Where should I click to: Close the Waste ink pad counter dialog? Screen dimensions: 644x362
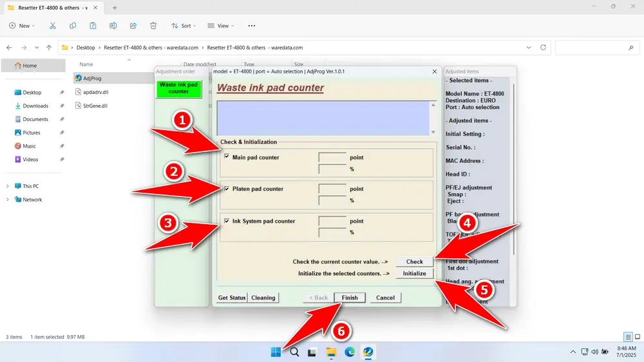[x=435, y=71]
